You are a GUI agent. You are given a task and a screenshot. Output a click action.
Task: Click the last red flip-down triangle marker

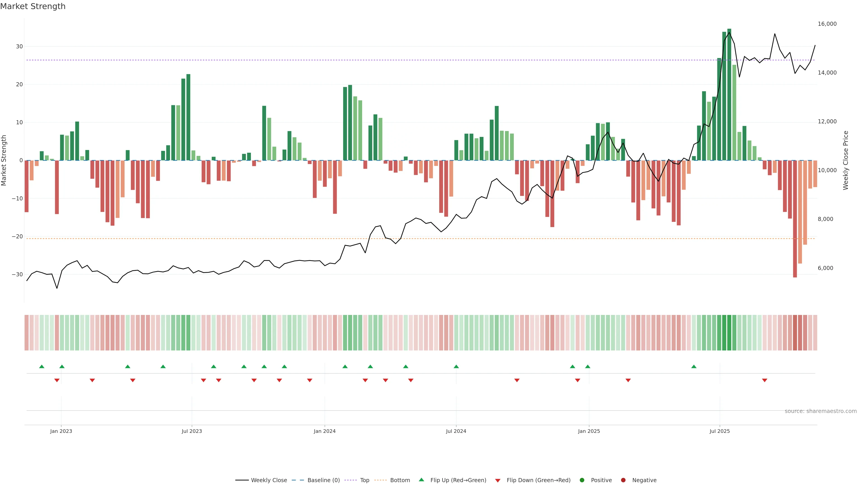pos(764,380)
